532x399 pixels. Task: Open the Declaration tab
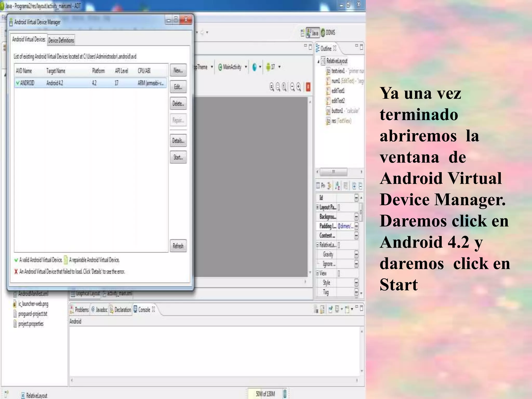click(x=120, y=309)
